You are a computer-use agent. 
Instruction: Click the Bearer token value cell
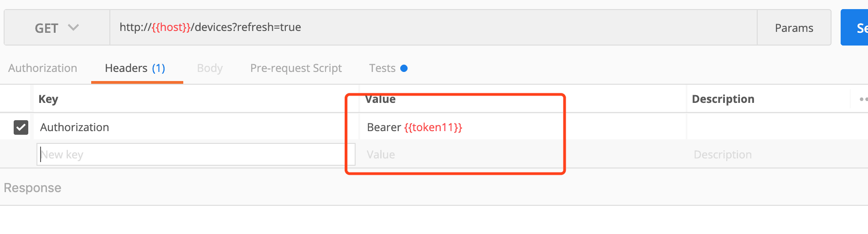tap(522, 127)
